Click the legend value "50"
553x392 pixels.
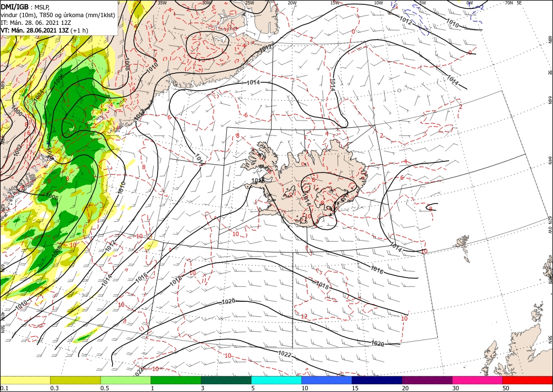tap(505, 388)
